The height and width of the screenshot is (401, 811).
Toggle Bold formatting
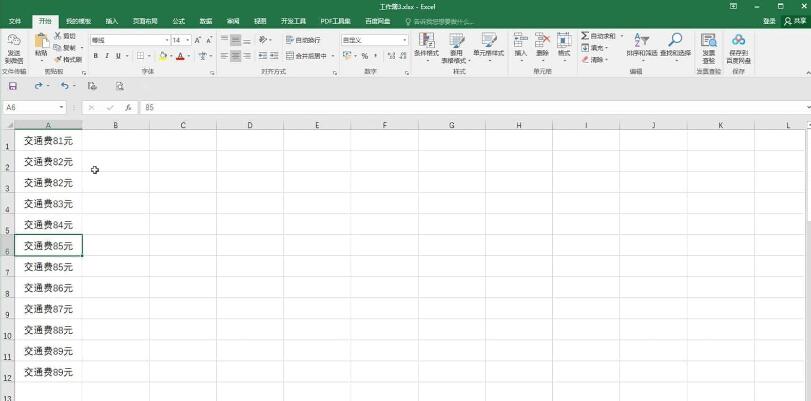pyautogui.click(x=96, y=56)
